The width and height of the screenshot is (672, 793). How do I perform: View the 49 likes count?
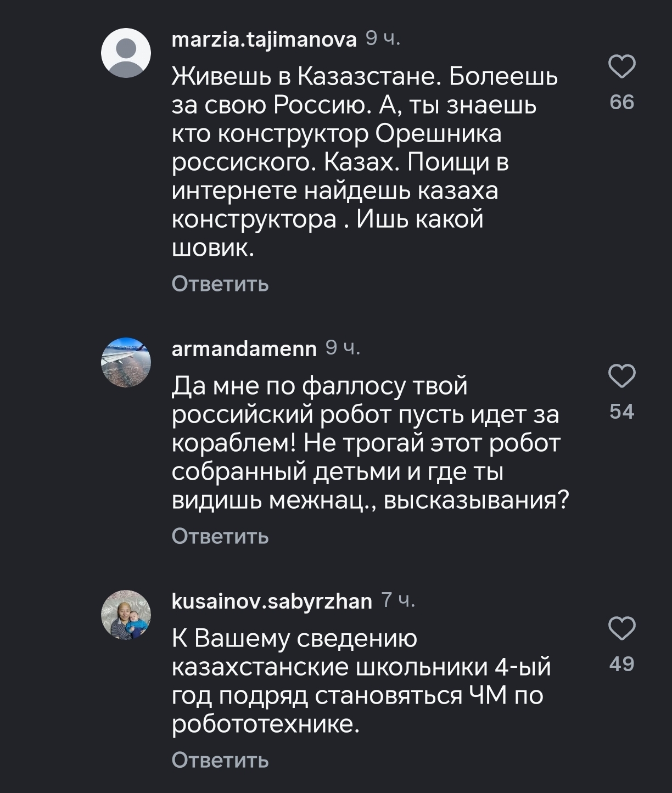pos(622,664)
